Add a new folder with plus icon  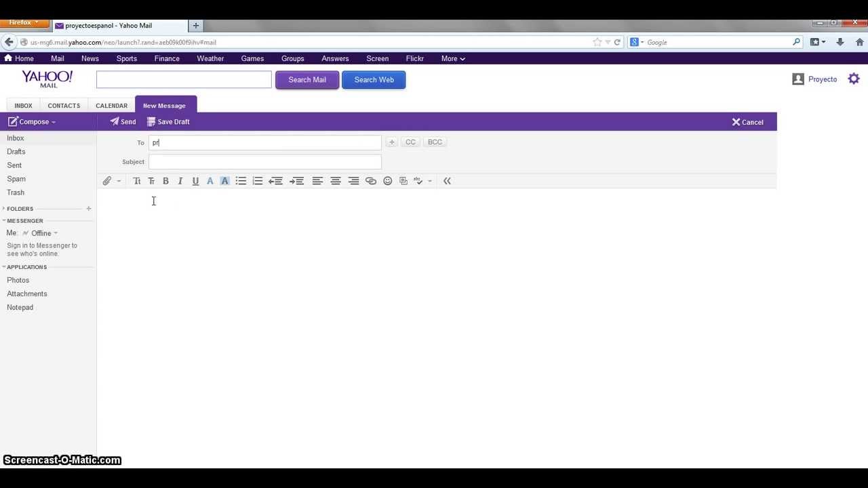point(88,209)
